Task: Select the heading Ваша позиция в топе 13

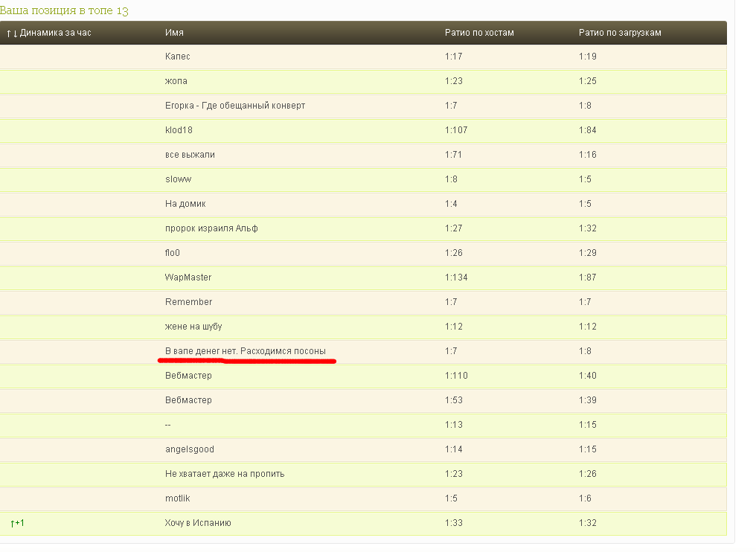Action: tap(64, 10)
